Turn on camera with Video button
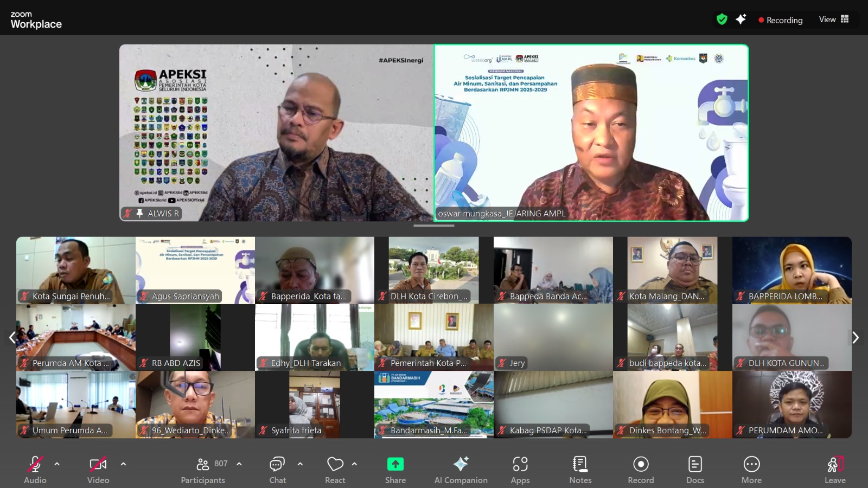The image size is (868, 488). tap(98, 469)
